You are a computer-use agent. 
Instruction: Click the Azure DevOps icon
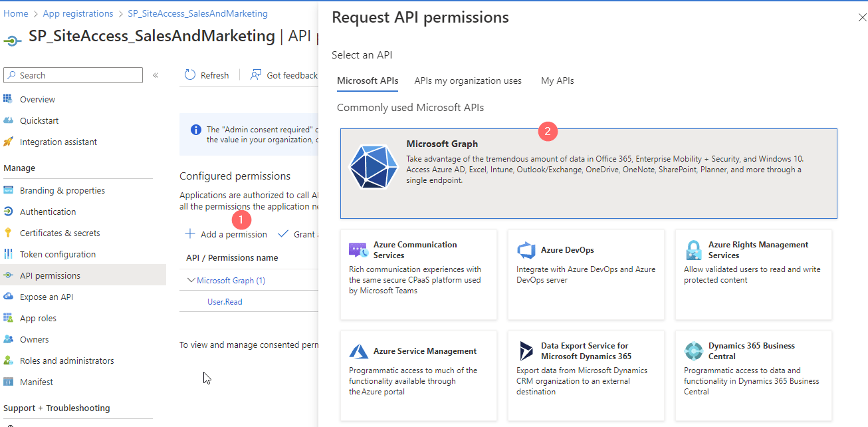coord(527,250)
